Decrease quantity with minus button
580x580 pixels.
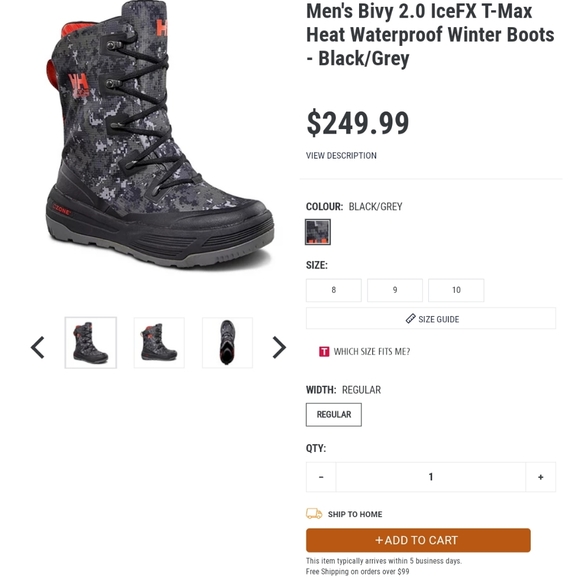321,477
